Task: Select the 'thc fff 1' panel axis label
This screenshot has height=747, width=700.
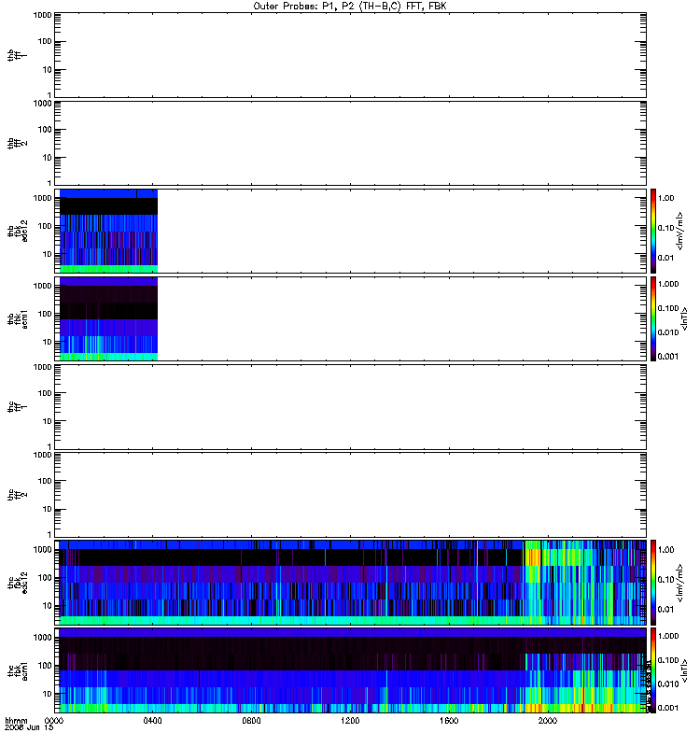Action: 17,407
